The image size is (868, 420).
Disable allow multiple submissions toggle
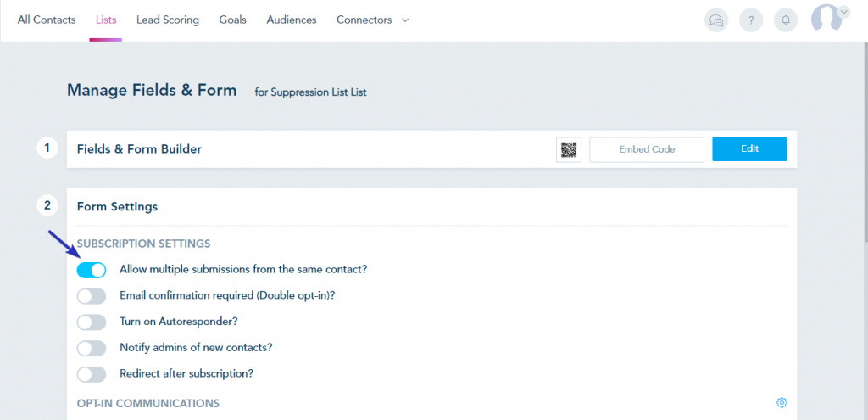click(92, 270)
